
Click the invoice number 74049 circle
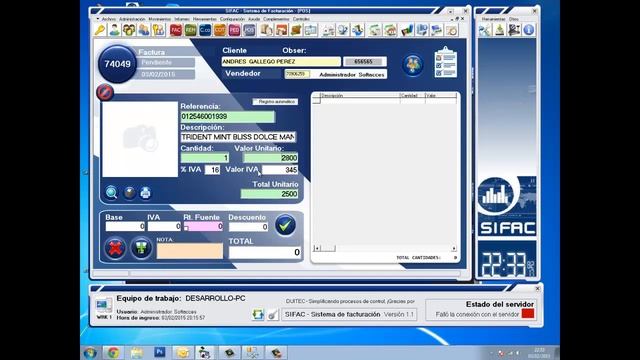pos(118,64)
